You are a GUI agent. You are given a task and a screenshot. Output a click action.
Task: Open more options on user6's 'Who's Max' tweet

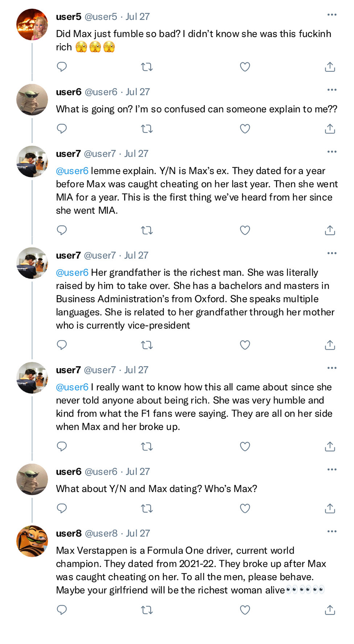click(332, 469)
